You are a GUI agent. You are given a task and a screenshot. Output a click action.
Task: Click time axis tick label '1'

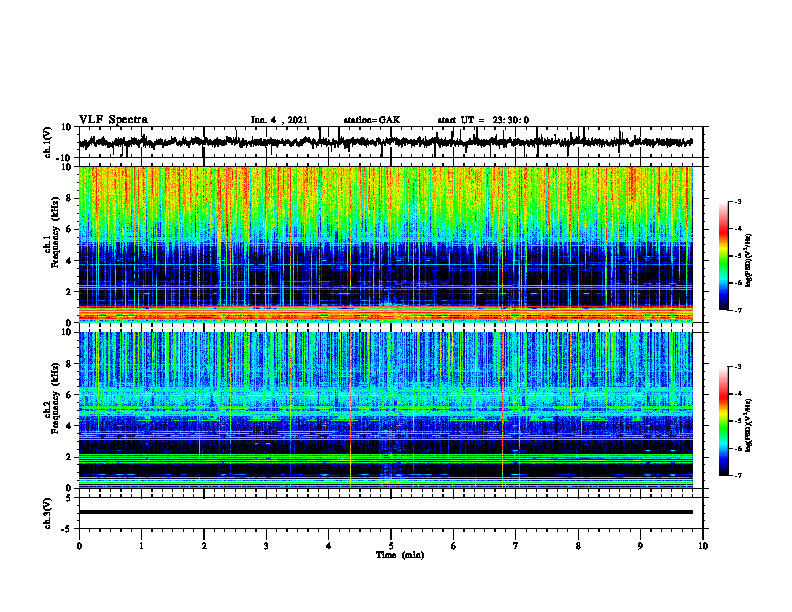[141, 546]
